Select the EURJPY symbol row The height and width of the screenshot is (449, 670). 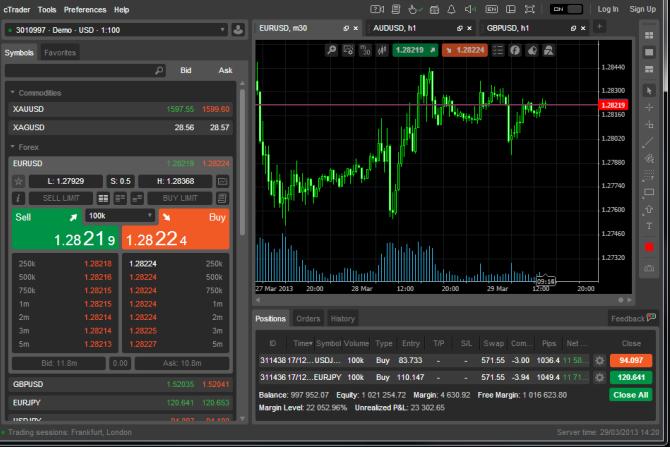pyautogui.click(x=121, y=402)
